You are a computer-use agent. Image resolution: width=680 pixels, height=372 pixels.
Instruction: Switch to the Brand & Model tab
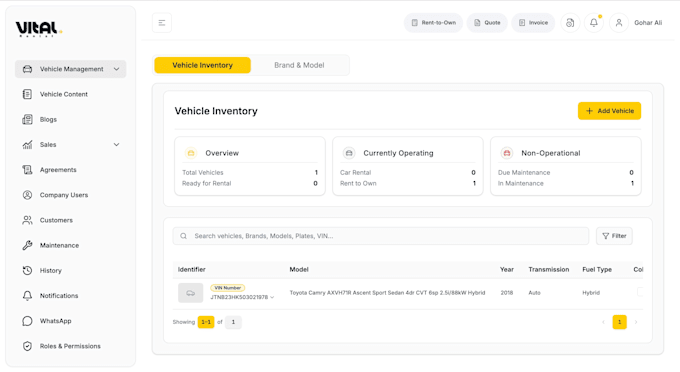[299, 65]
